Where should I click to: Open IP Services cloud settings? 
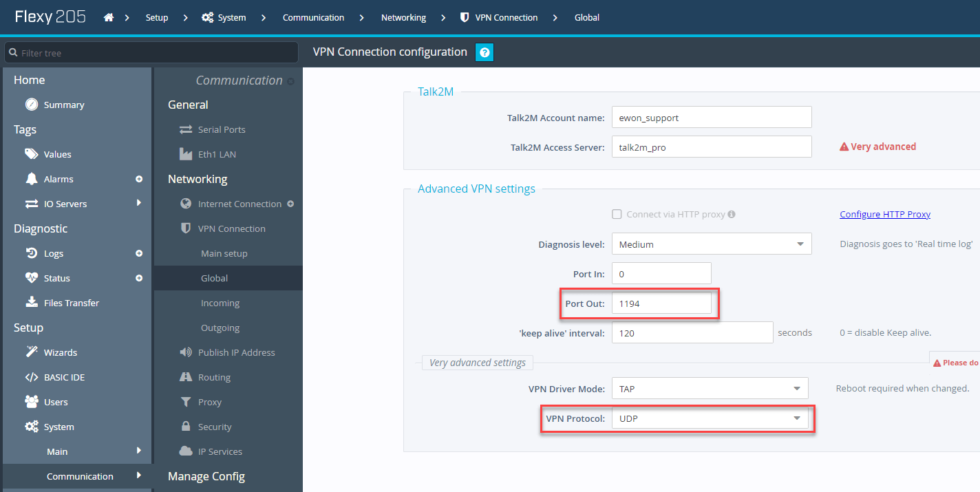point(185,451)
